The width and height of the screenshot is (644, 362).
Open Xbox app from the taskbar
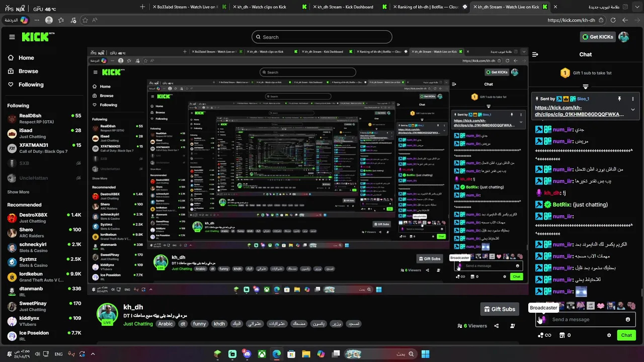[x=262, y=354]
